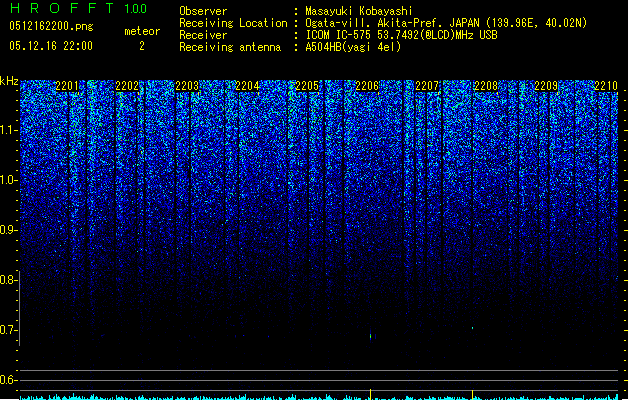Viewport: 629px width, 400px height.
Task: Click the 2207 time marker
Action: coord(427,86)
